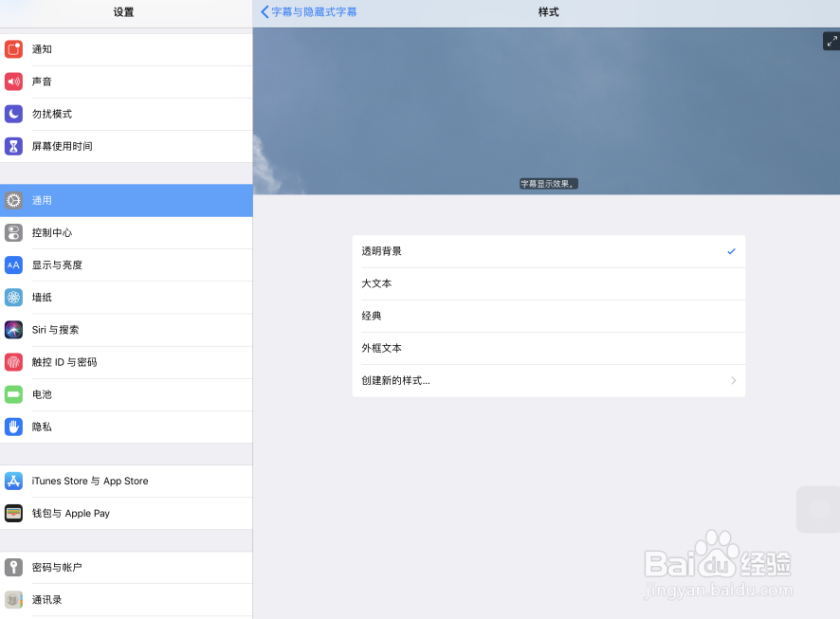Choose the 经典 subtitle style

(x=548, y=316)
